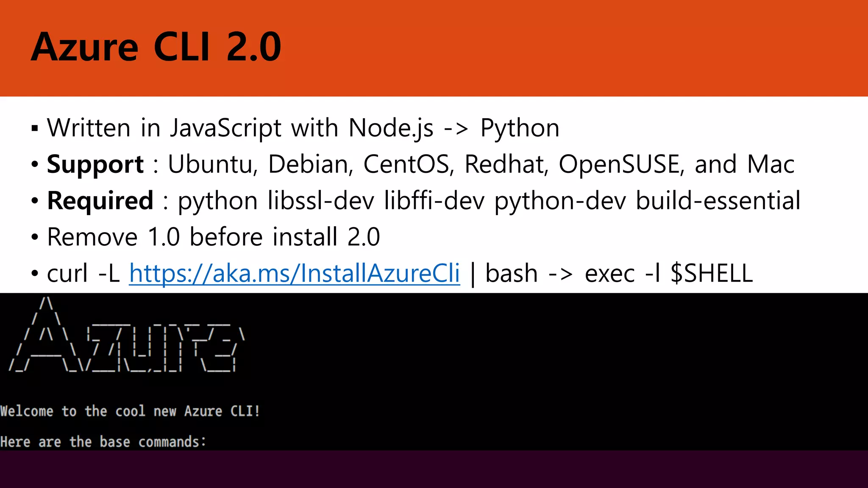Click the square bullet before 'Written in JavaScript'
The width and height of the screenshot is (868, 488).
pyautogui.click(x=35, y=128)
